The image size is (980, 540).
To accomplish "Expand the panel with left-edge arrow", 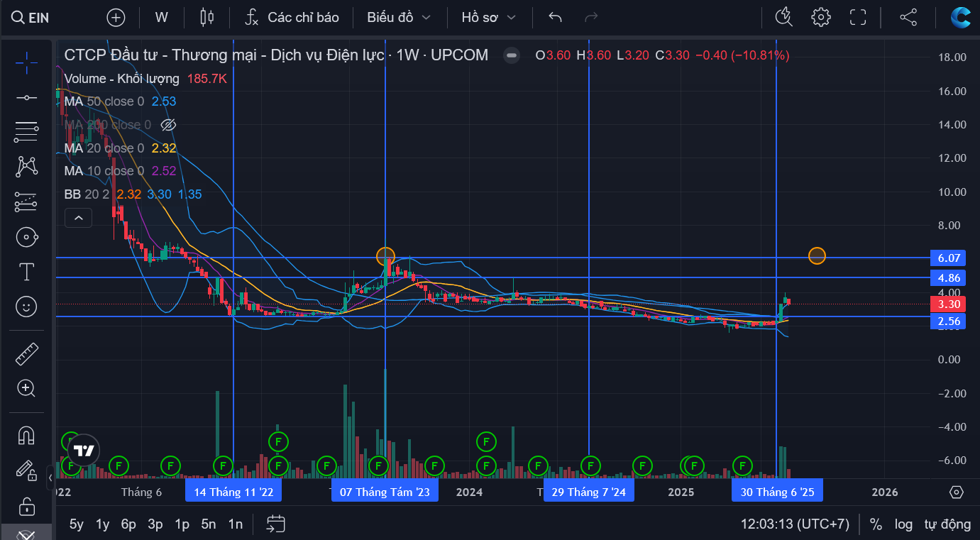I will coord(50,478).
